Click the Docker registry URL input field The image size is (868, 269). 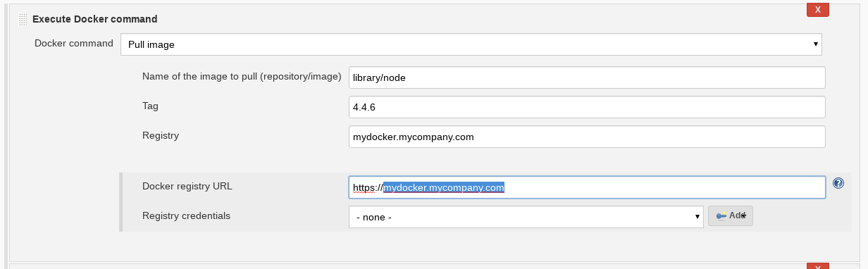point(587,187)
